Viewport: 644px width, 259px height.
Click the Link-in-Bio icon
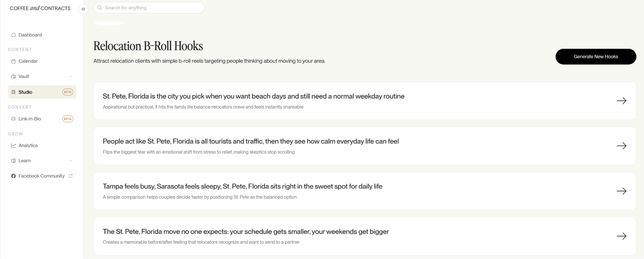click(13, 119)
